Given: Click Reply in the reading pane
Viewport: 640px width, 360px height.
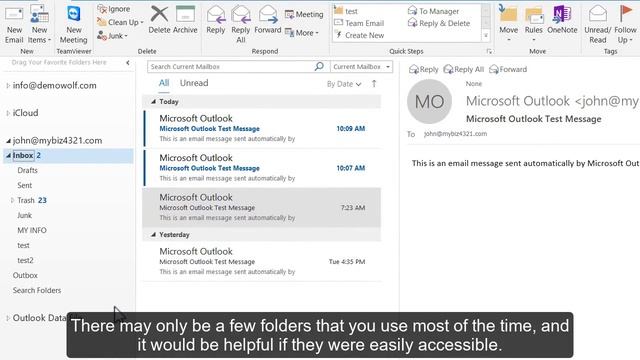Looking at the screenshot, I should tap(423, 69).
